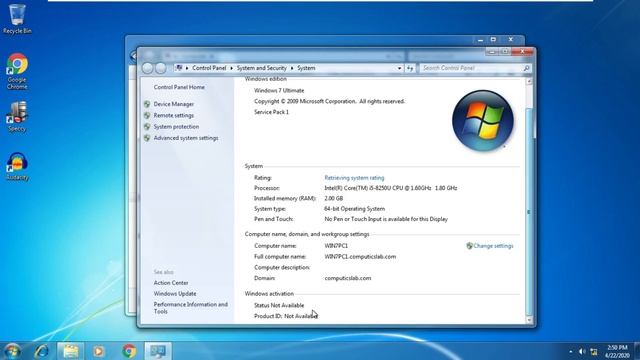Image resolution: width=640 pixels, height=360 pixels.
Task: Click Retrieving system rating link
Action: click(x=354, y=178)
